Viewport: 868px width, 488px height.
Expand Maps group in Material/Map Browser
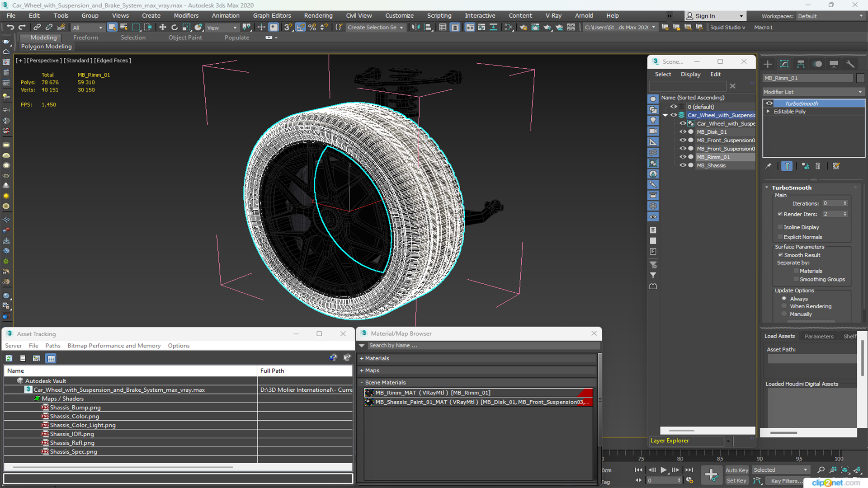[x=362, y=371]
